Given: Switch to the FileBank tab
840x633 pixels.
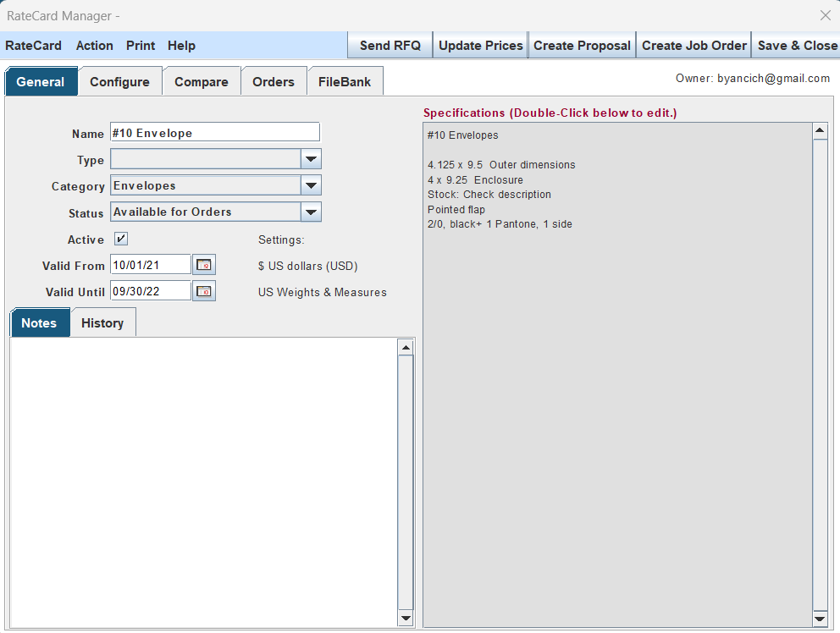Looking at the screenshot, I should click(345, 82).
